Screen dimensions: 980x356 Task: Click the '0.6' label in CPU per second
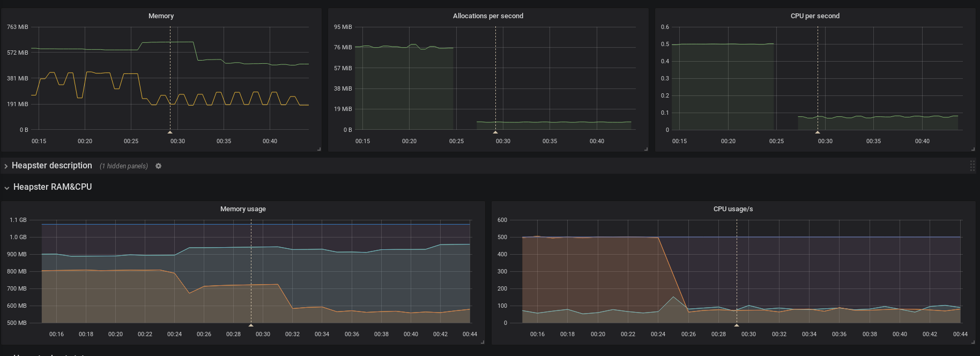point(665,27)
